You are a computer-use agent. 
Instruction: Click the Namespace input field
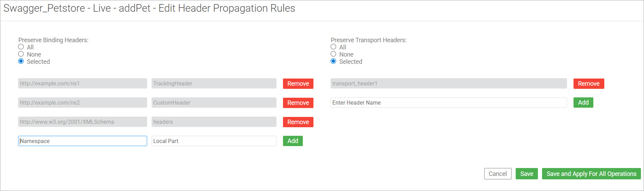coord(82,141)
